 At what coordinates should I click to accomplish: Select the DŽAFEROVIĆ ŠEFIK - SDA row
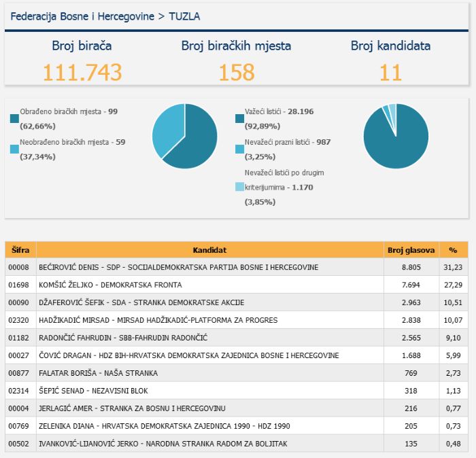coord(237,302)
